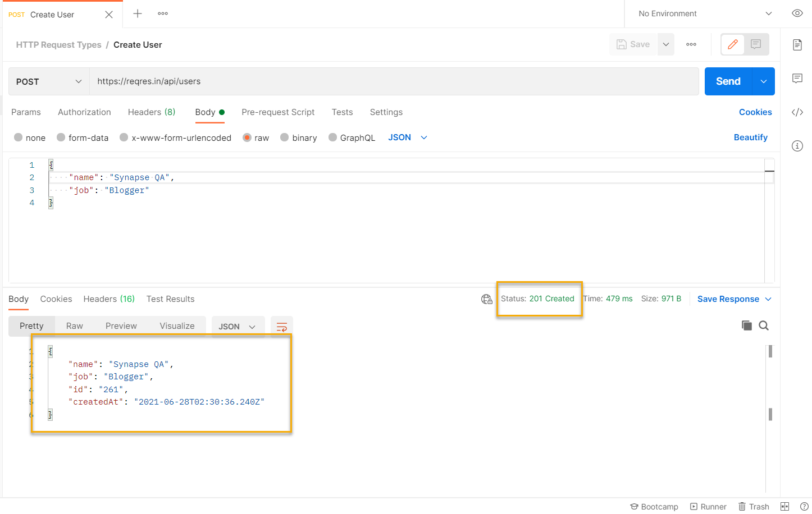This screenshot has width=812, height=514.
Task: Open the code snippet icon in sidebar
Action: (x=797, y=112)
